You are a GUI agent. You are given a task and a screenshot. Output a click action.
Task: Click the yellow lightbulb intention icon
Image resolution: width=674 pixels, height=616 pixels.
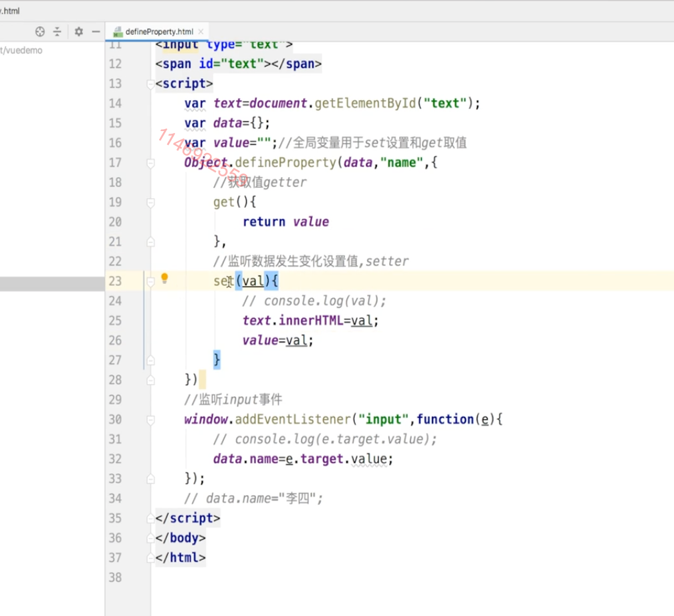click(x=164, y=279)
